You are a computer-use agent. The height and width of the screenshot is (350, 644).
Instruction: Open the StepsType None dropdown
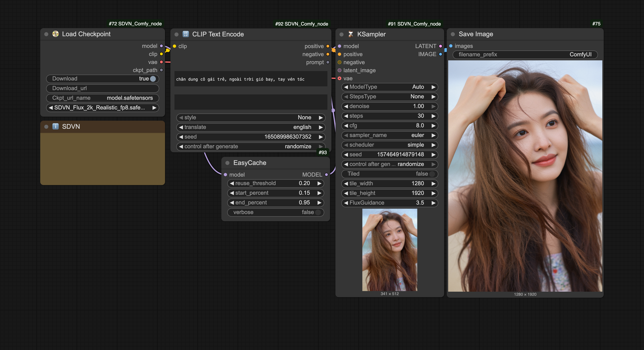point(389,97)
